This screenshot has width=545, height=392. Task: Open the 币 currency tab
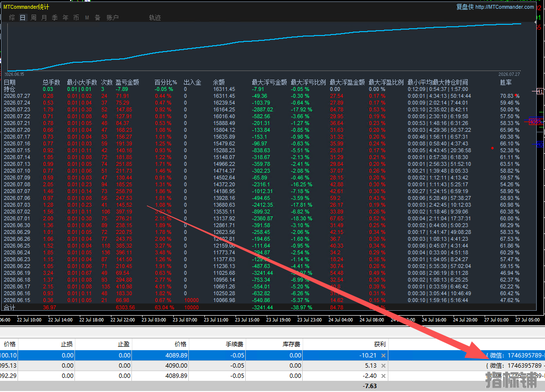pos(76,18)
